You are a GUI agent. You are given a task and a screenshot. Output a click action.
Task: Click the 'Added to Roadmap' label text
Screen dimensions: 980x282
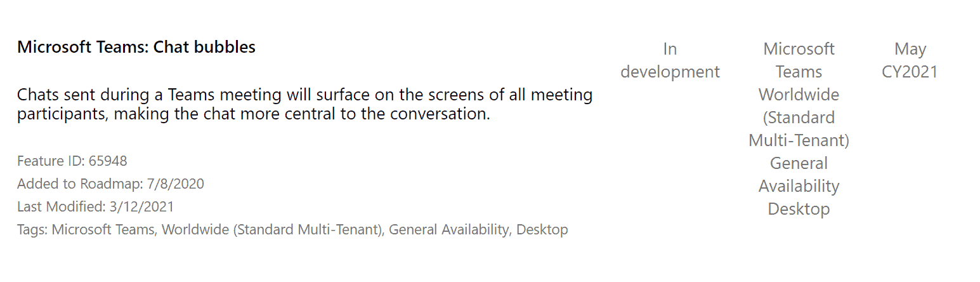pos(80,184)
